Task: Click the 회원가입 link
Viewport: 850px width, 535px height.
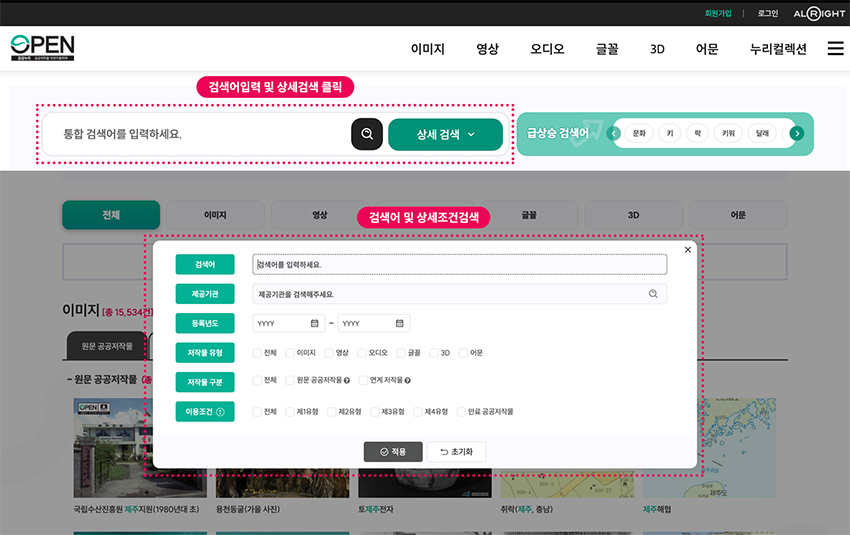Action: (x=718, y=14)
